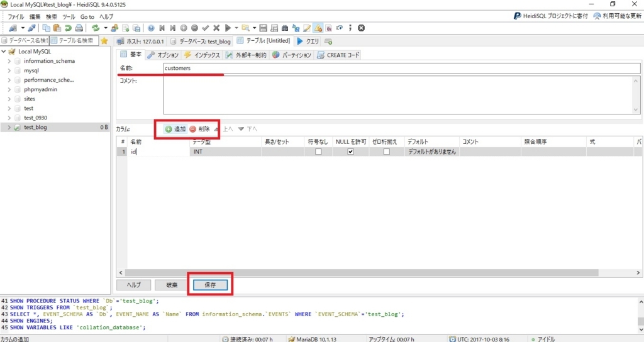Open the ヘルプ menu
Screen dimensions: 644x342
pos(106,17)
